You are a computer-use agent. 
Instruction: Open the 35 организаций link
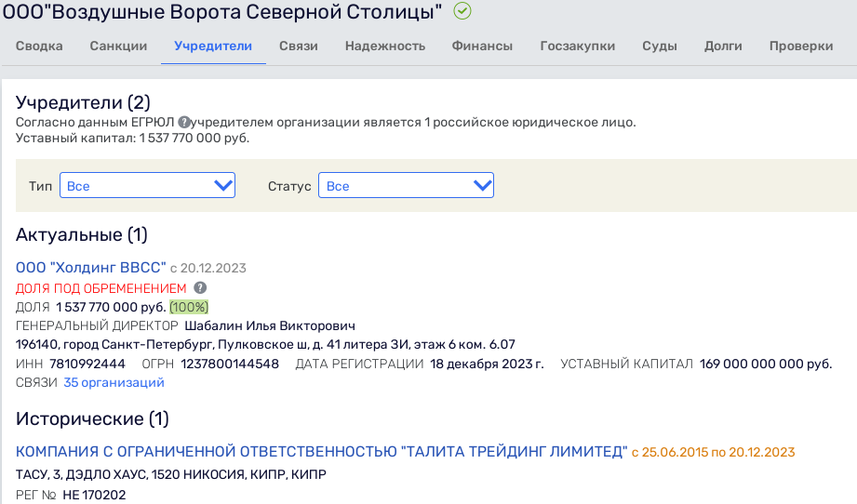(x=114, y=382)
